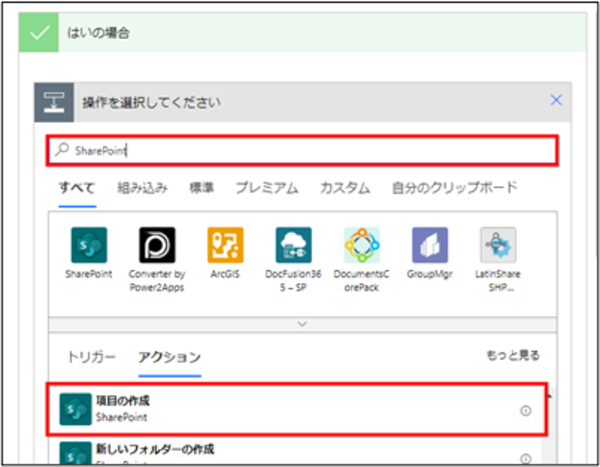The width and height of the screenshot is (600, 467).
Task: Choose the Converter by Power2Apps connector
Action: [157, 245]
